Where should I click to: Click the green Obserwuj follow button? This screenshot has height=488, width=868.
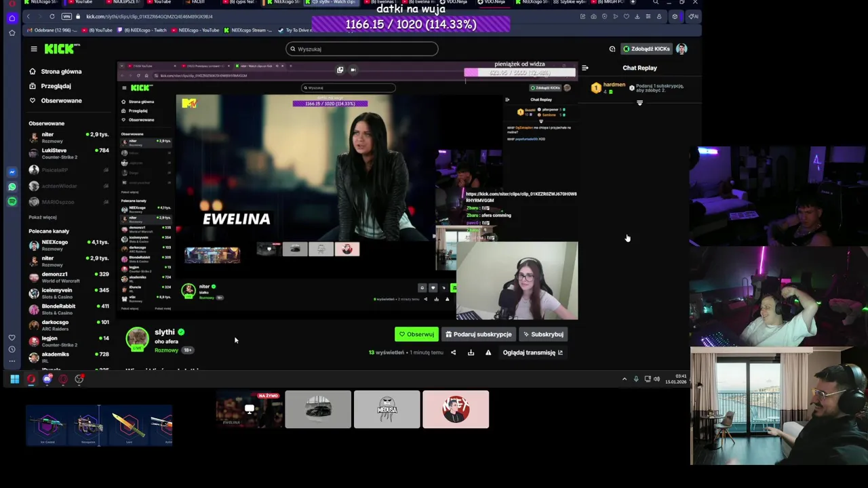pos(416,334)
